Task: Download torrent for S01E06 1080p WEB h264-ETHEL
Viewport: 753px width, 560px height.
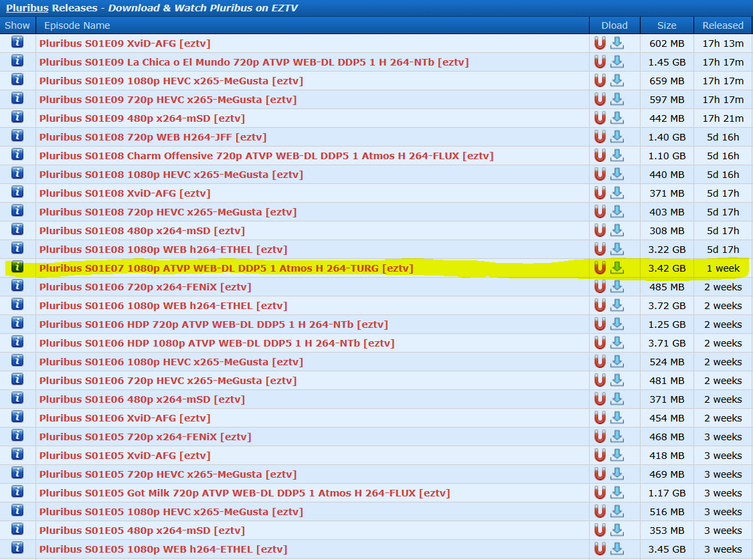Action: [x=617, y=305]
